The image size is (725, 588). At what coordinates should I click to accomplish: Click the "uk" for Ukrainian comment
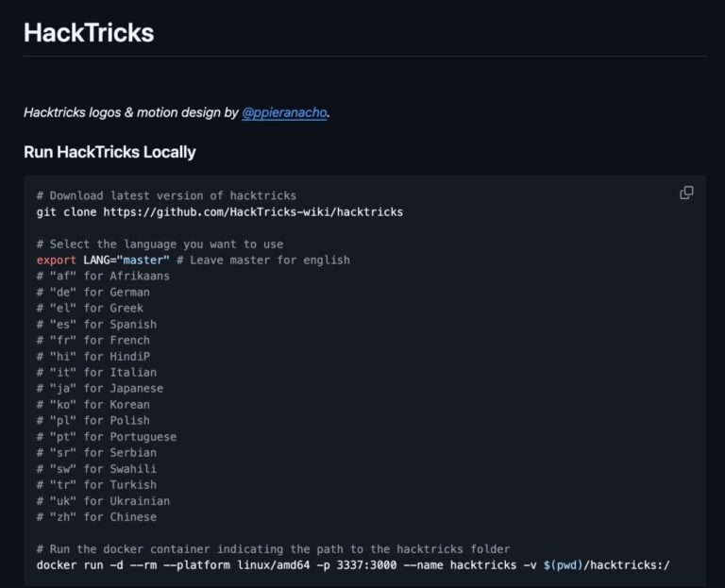pos(103,500)
